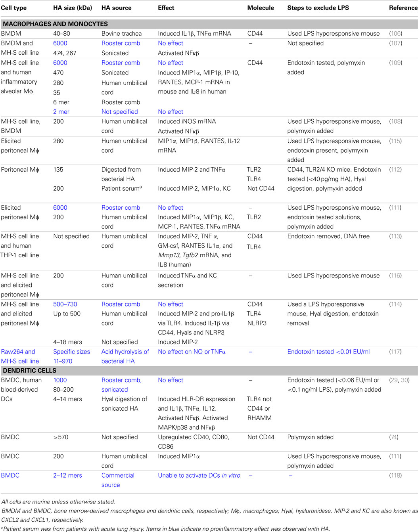Click the 'Induced TNFα and KC' effect text
The height and width of the screenshot is (532, 418).
[x=187, y=276]
